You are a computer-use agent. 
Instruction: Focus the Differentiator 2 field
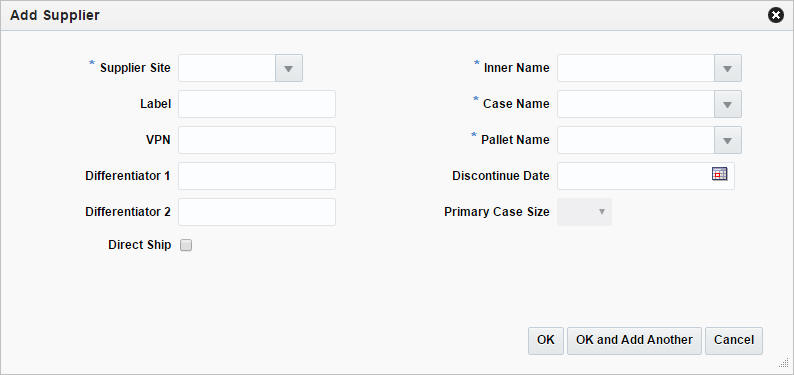pos(257,212)
